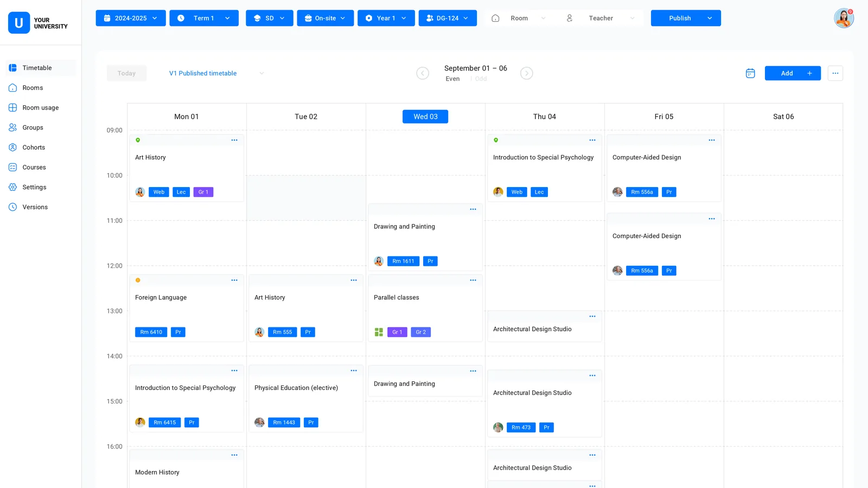
Task: Expand the 2024-2025 academic year dropdown
Action: (x=131, y=18)
